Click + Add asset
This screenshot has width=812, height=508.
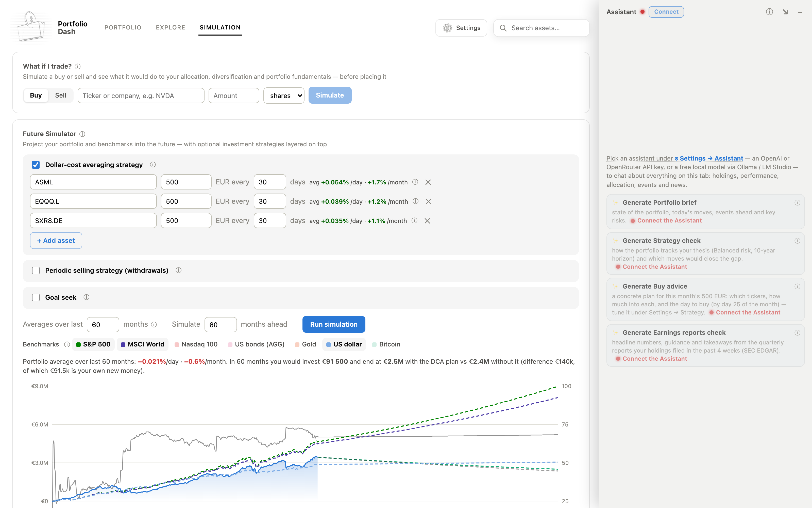(x=56, y=241)
